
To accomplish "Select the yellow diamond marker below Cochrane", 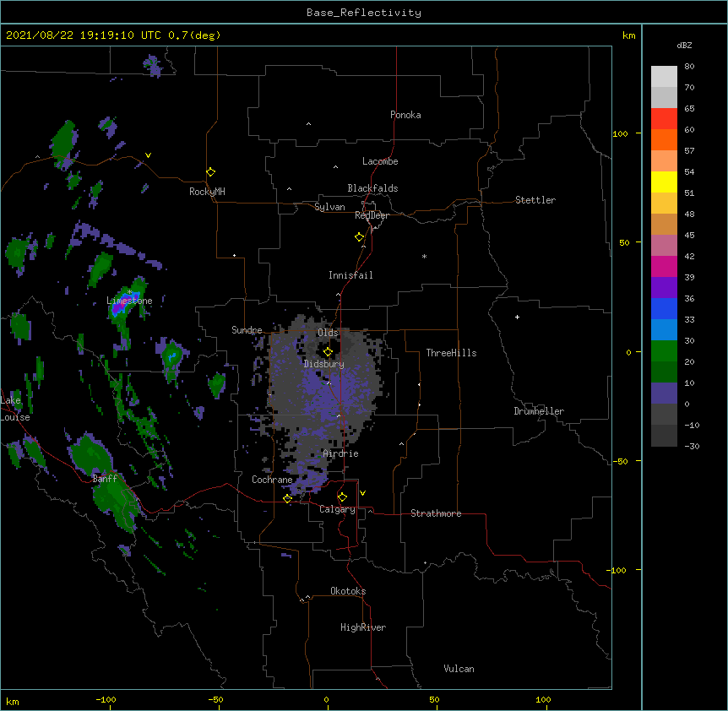I will [287, 498].
